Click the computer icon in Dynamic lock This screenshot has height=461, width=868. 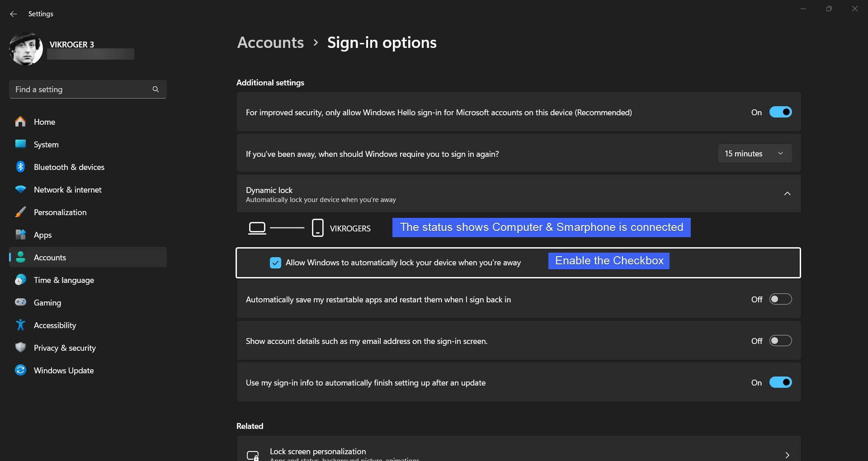pyautogui.click(x=257, y=228)
